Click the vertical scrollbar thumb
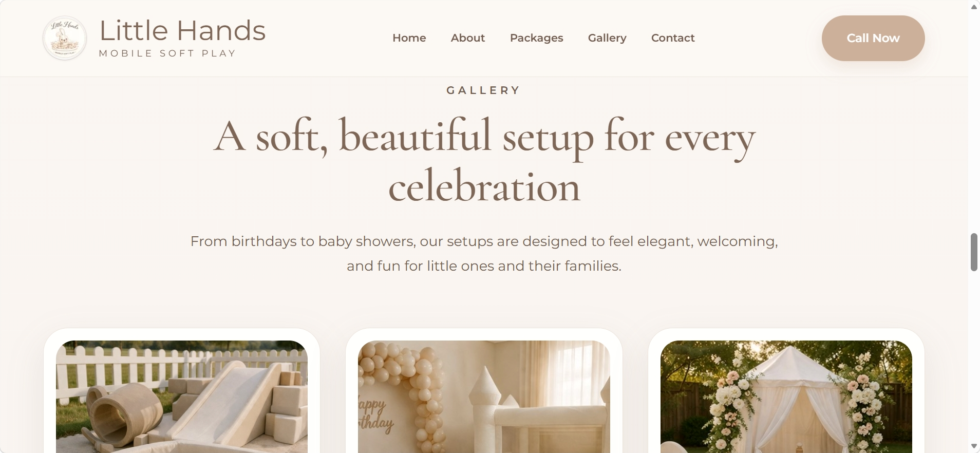 coord(974,252)
